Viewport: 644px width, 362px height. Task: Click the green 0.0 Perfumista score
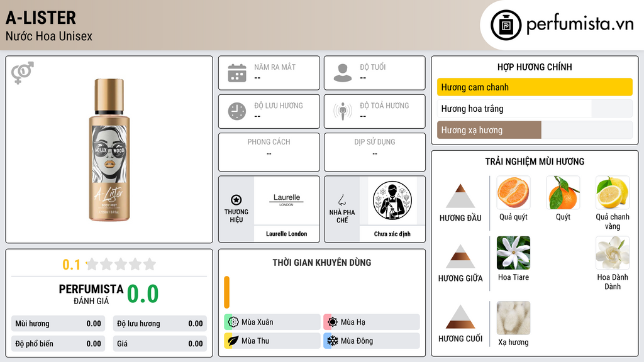(143, 294)
